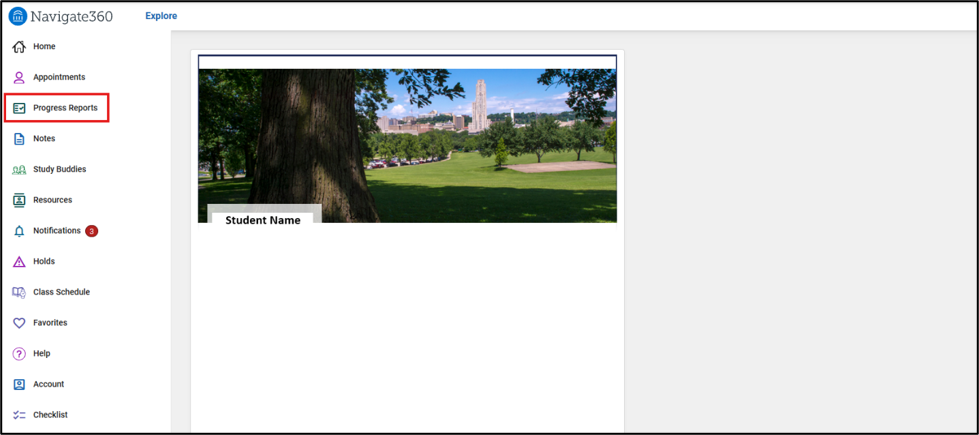979x435 pixels.
Task: Open Account menu item
Action: [49, 384]
